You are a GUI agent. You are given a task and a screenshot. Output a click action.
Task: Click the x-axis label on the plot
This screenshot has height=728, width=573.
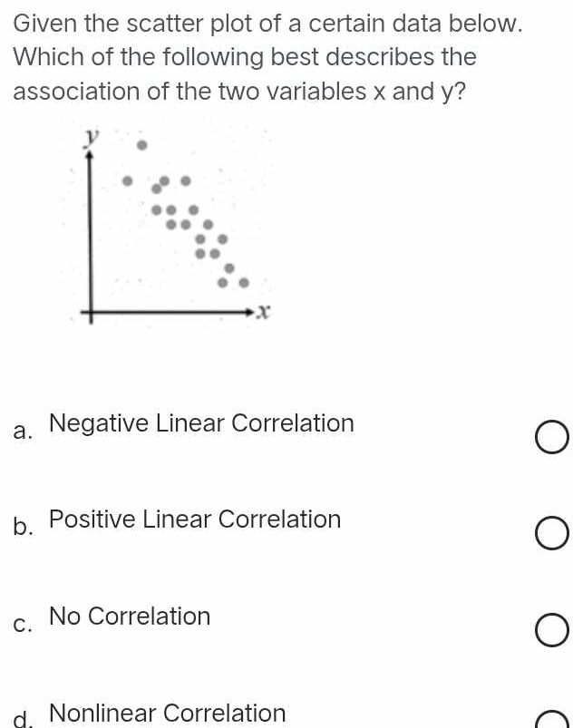click(261, 312)
